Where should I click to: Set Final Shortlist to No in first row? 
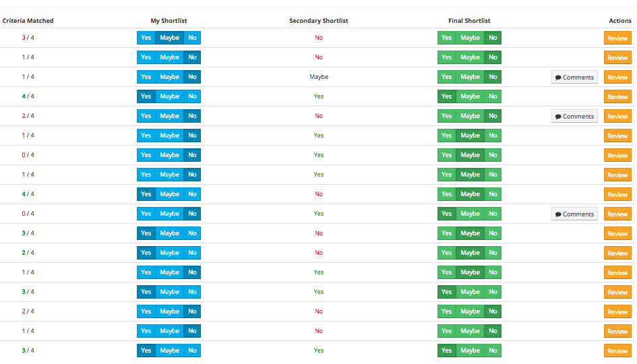[493, 38]
